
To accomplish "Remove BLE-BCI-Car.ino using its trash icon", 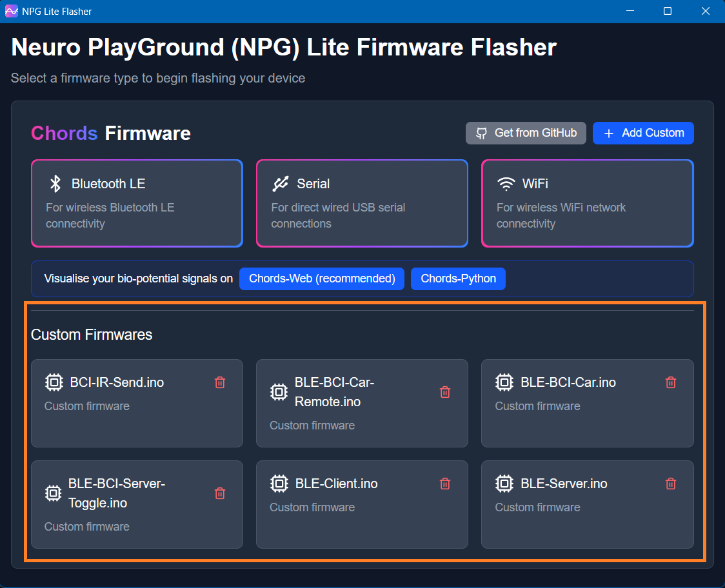I will click(671, 382).
